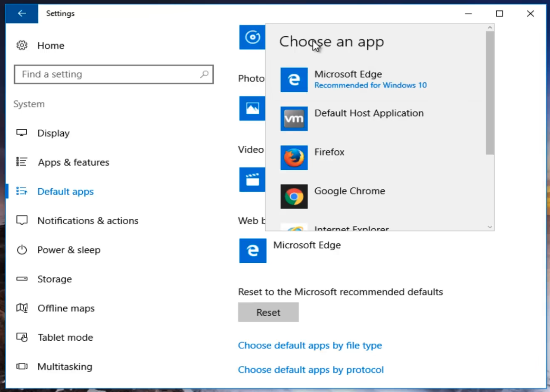Open Notifications & actions settings
This screenshot has height=392, width=550.
pos(88,221)
